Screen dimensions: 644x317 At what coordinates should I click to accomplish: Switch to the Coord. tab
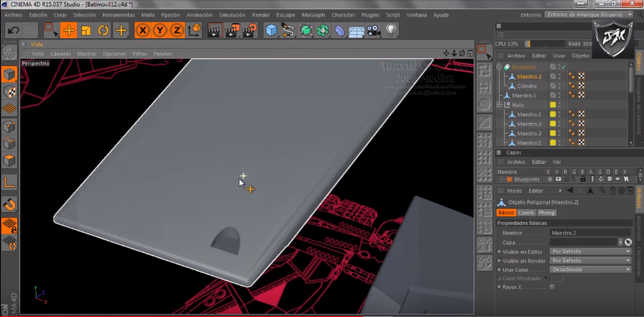pos(526,213)
